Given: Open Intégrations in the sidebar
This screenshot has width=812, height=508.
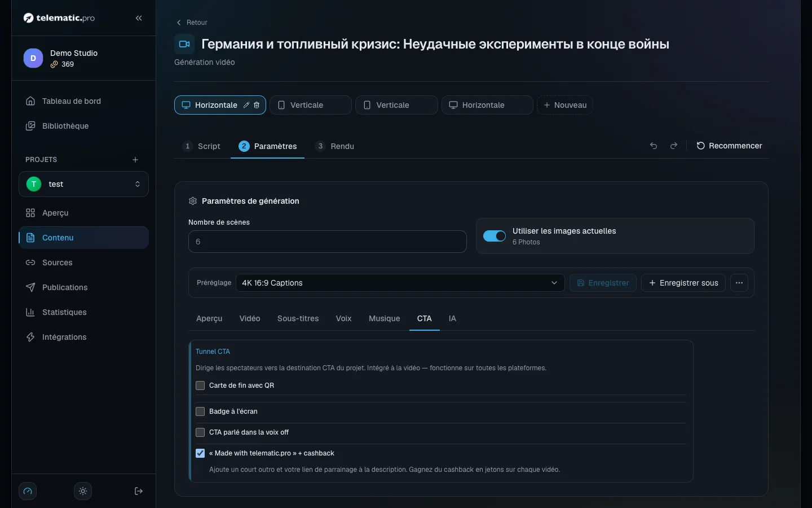Looking at the screenshot, I should tap(83, 337).
